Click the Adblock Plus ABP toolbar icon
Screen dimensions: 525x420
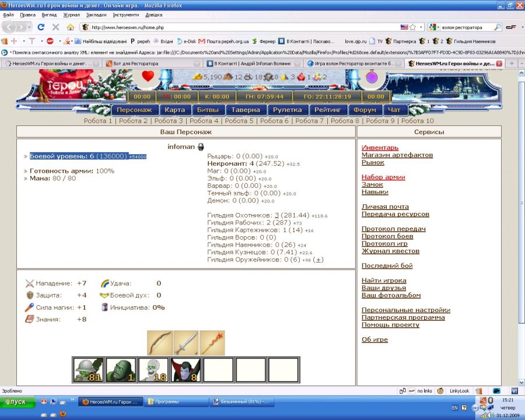(x=50, y=41)
